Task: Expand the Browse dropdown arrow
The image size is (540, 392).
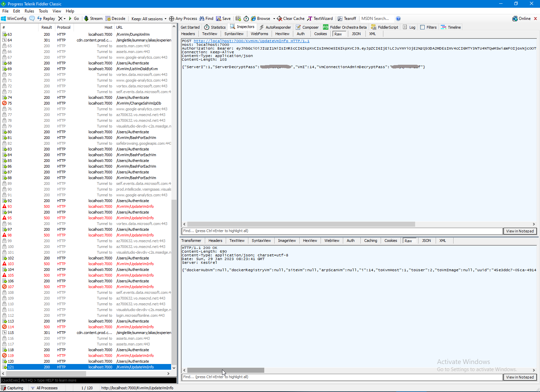Action: (274, 19)
